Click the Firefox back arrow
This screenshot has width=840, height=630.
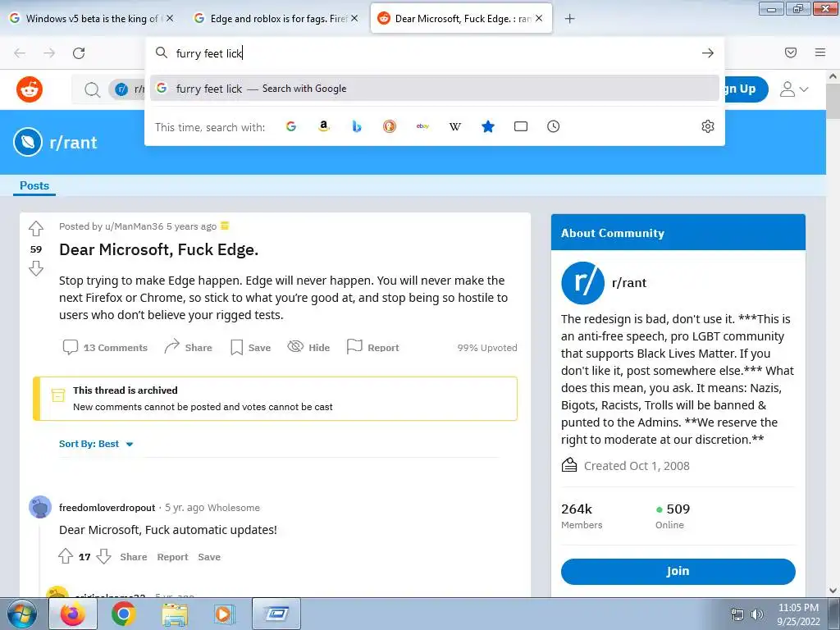coord(20,53)
